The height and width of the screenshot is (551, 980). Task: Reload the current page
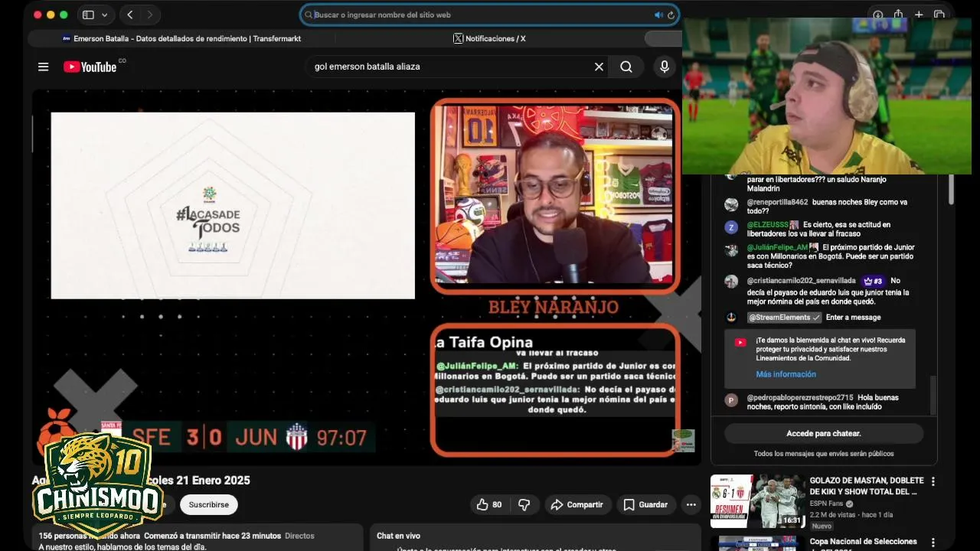pyautogui.click(x=671, y=15)
